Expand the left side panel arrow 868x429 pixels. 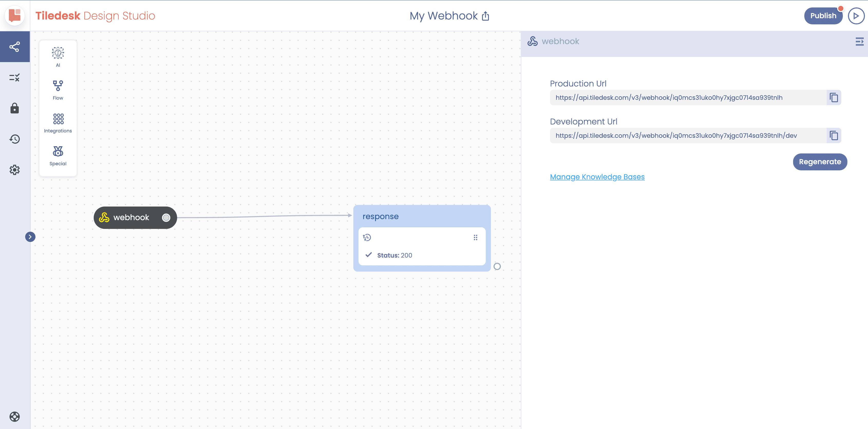point(30,237)
